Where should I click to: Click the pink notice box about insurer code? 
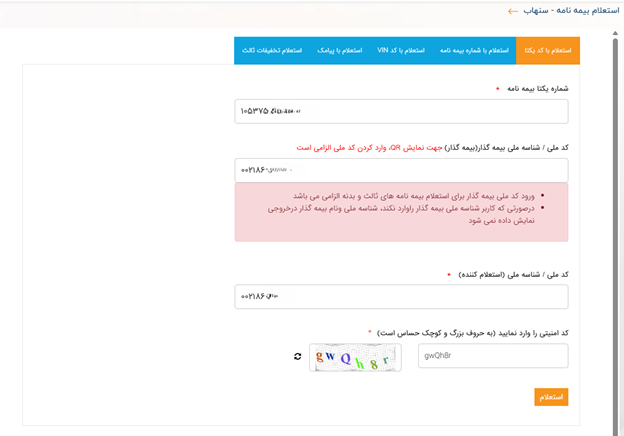click(401, 211)
